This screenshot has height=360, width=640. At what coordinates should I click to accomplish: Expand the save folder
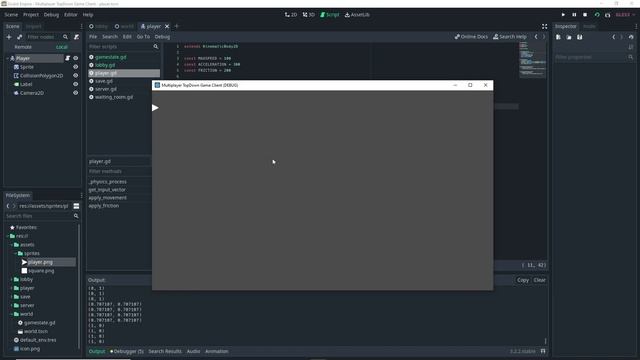[11, 297]
